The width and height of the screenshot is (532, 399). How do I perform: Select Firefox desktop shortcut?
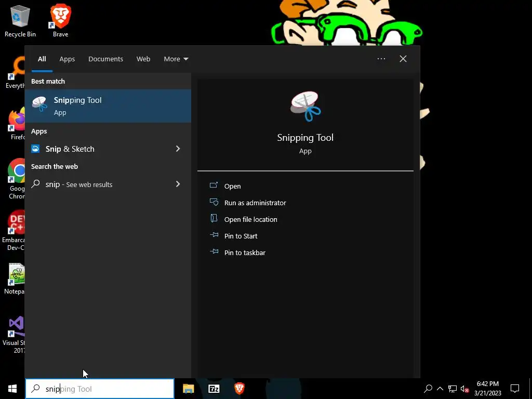[x=17, y=124]
